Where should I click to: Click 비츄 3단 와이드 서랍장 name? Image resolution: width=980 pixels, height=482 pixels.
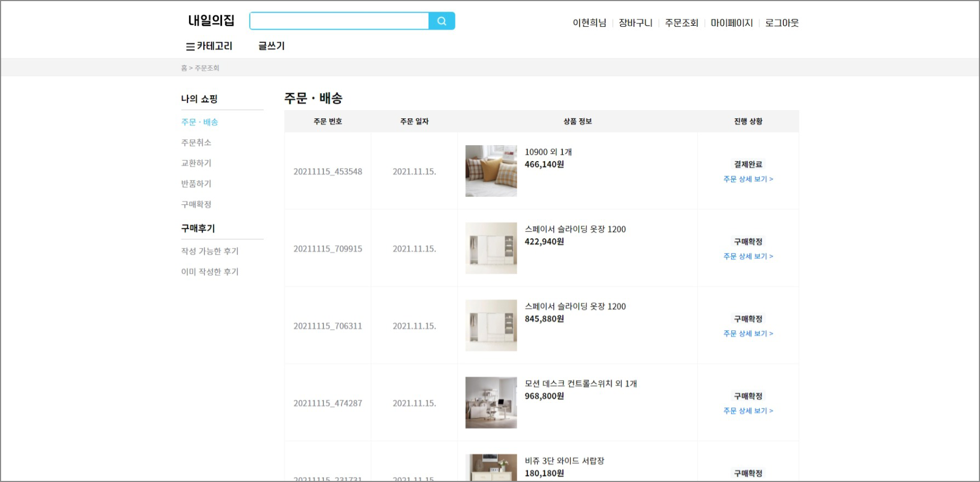[x=564, y=461]
